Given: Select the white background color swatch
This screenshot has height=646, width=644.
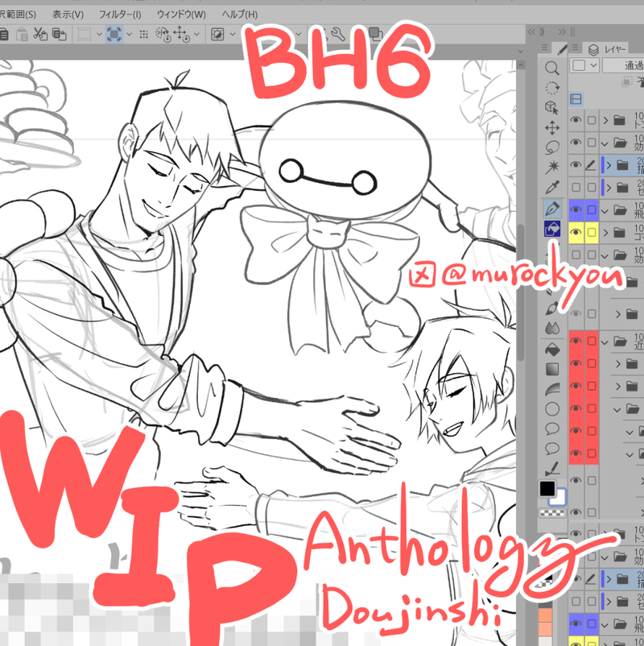Looking at the screenshot, I should tap(560, 498).
